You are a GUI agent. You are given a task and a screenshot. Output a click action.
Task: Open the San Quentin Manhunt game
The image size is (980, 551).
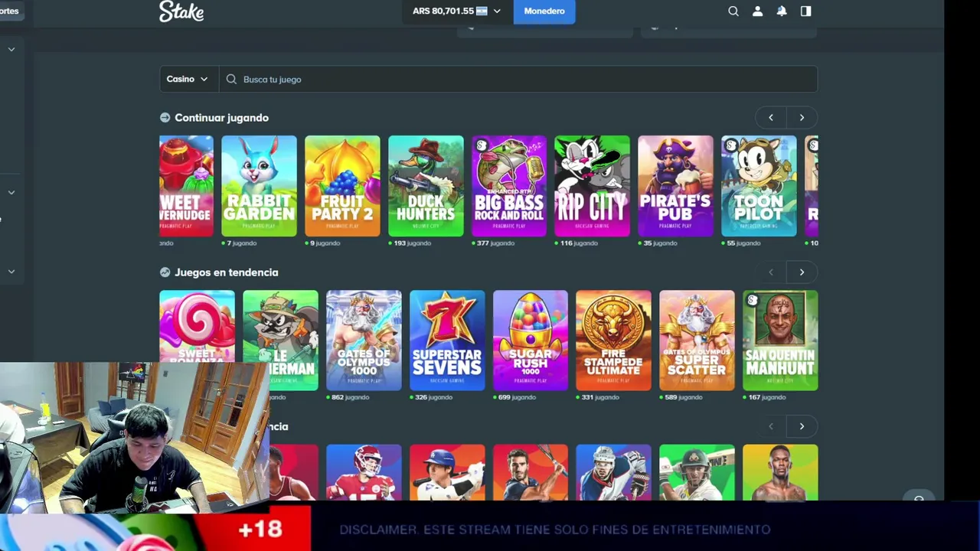point(780,341)
